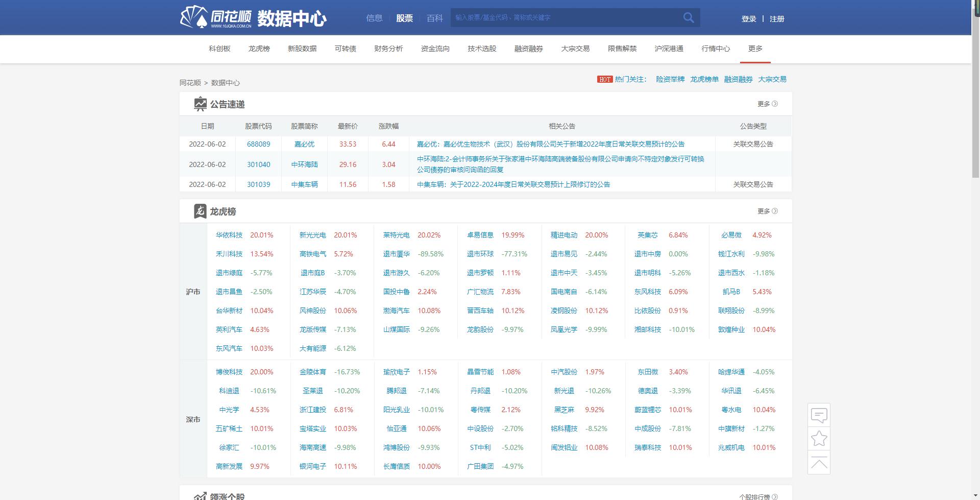The height and width of the screenshot is (500, 980).
Task: Click 博俊科技 in the 深市 list
Action: (x=229, y=372)
